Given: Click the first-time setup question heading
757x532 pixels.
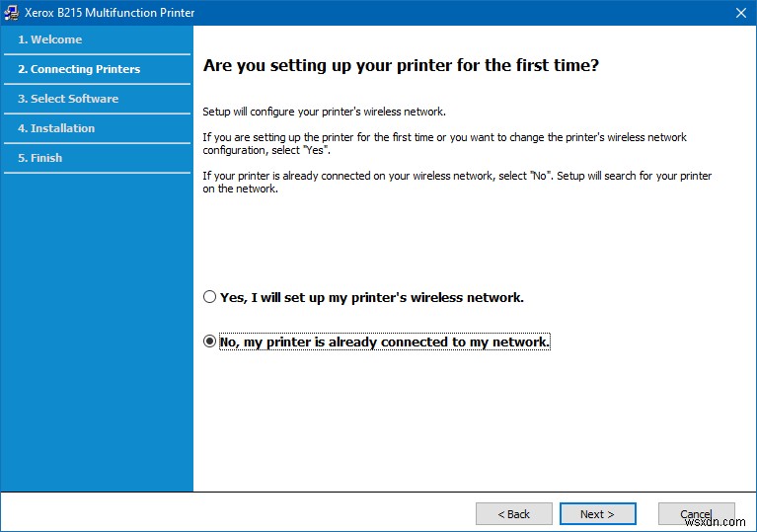Looking at the screenshot, I should pos(402,65).
